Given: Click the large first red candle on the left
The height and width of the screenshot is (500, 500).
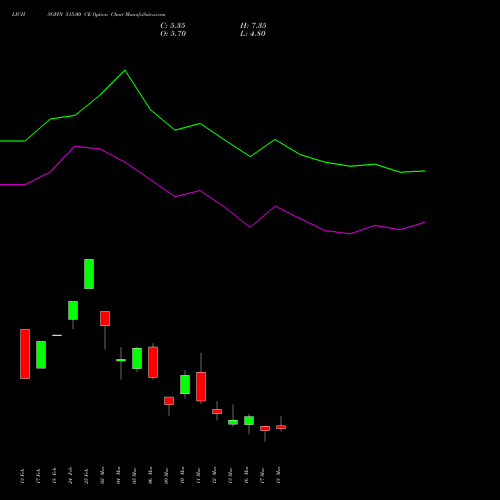Looking at the screenshot, I should click(x=25, y=354).
